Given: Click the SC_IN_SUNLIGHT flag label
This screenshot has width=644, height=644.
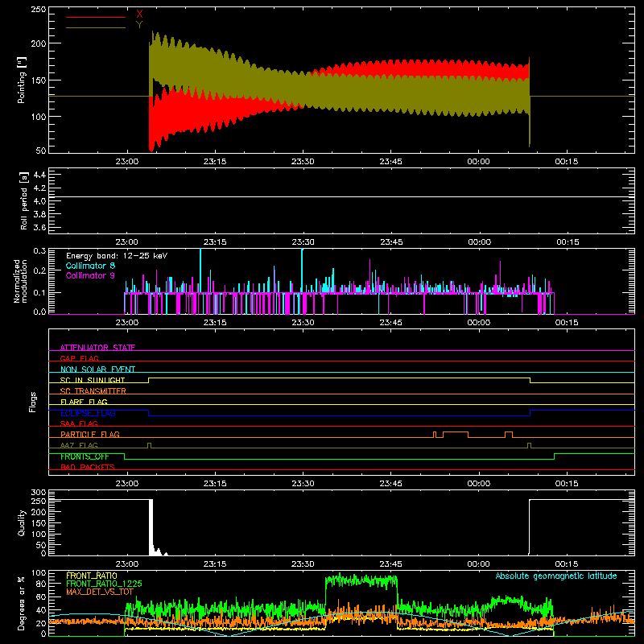Looking at the screenshot, I should [93, 380].
